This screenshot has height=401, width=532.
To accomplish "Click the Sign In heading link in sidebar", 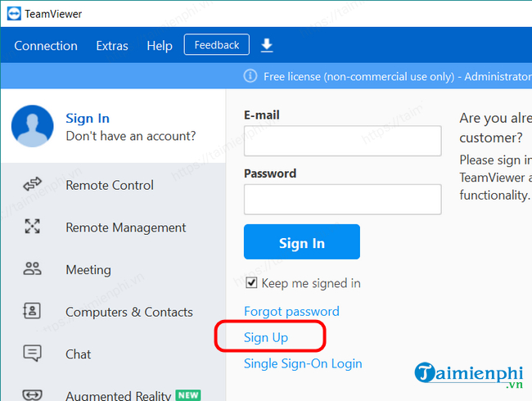I will pyautogui.click(x=88, y=119).
